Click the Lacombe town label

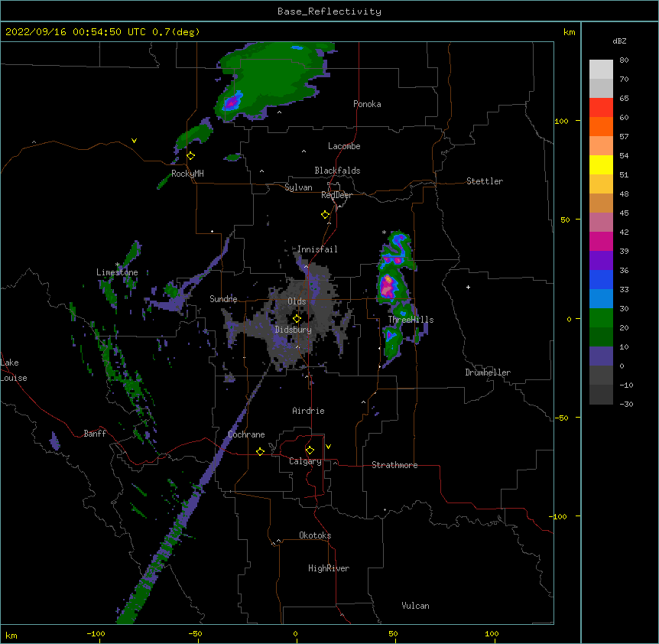(x=344, y=146)
